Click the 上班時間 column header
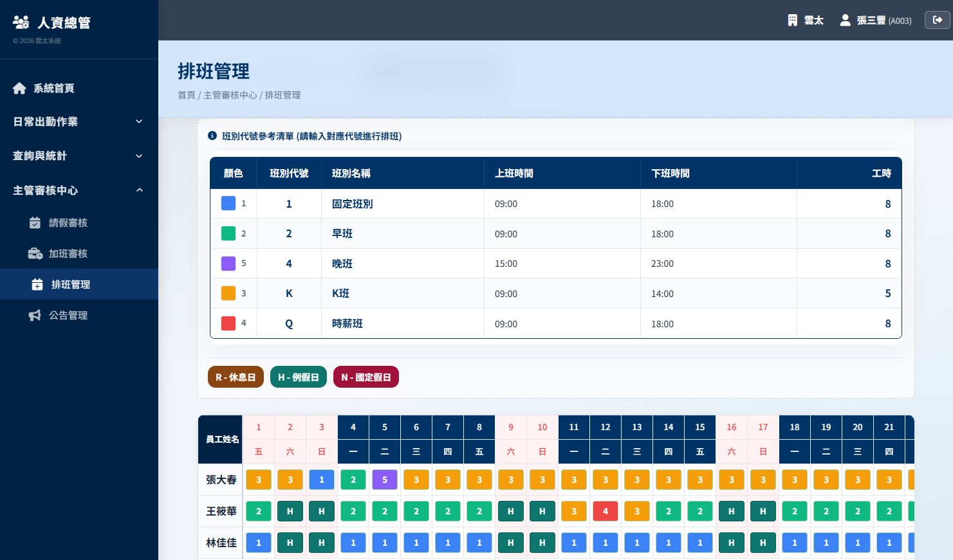The width and height of the screenshot is (953, 560). [x=562, y=173]
